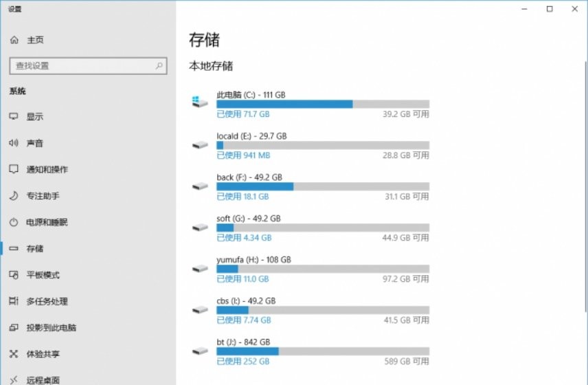The height and width of the screenshot is (385, 588).
Task: Click the Home (主页) house icon
Action: (14, 40)
